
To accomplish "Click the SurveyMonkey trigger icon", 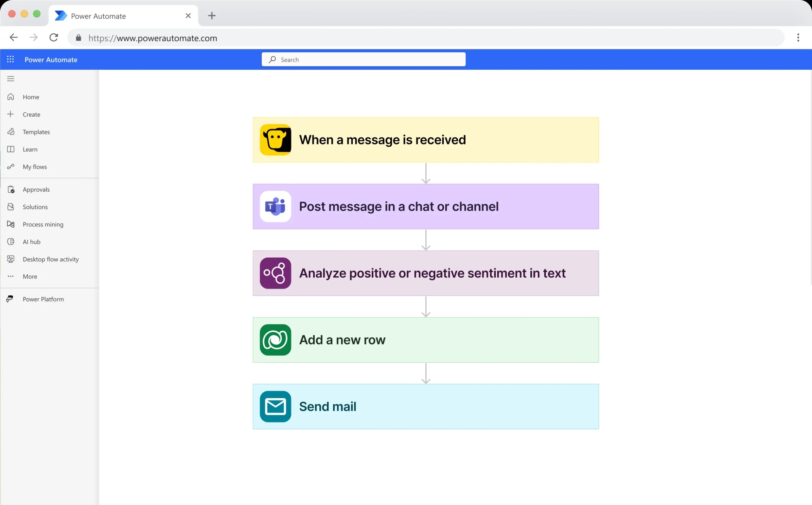I will (x=275, y=139).
